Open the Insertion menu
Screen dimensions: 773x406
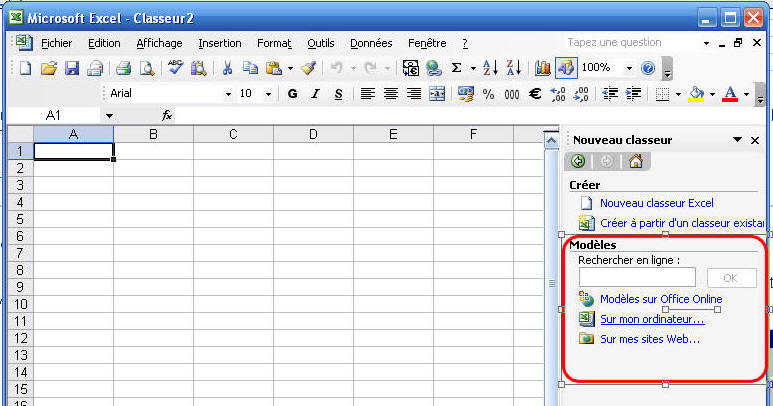220,43
